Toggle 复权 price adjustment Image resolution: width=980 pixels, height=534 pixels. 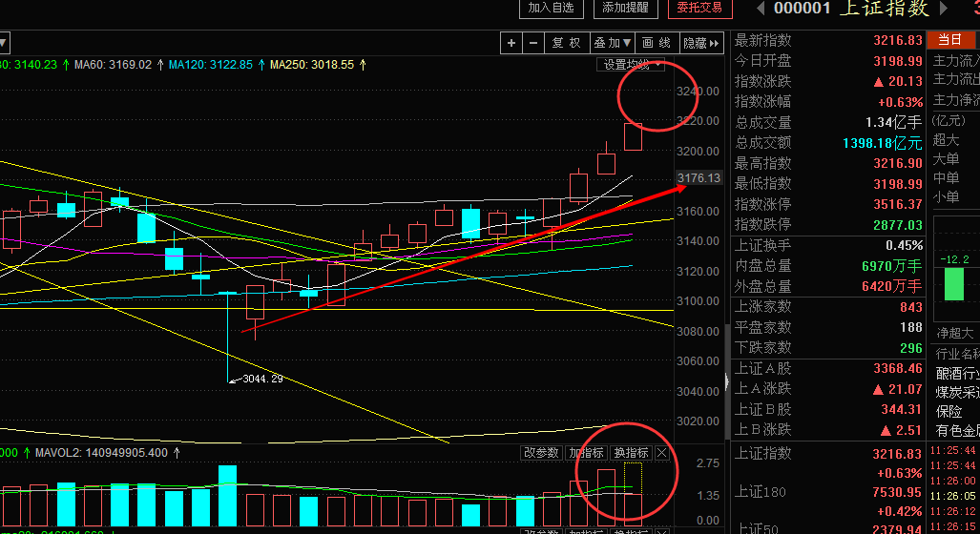pos(566,43)
